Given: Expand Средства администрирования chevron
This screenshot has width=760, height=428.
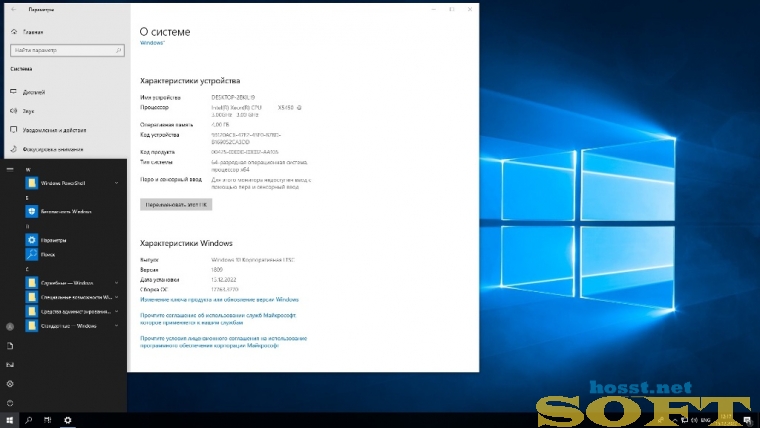Looking at the screenshot, I should (x=116, y=311).
